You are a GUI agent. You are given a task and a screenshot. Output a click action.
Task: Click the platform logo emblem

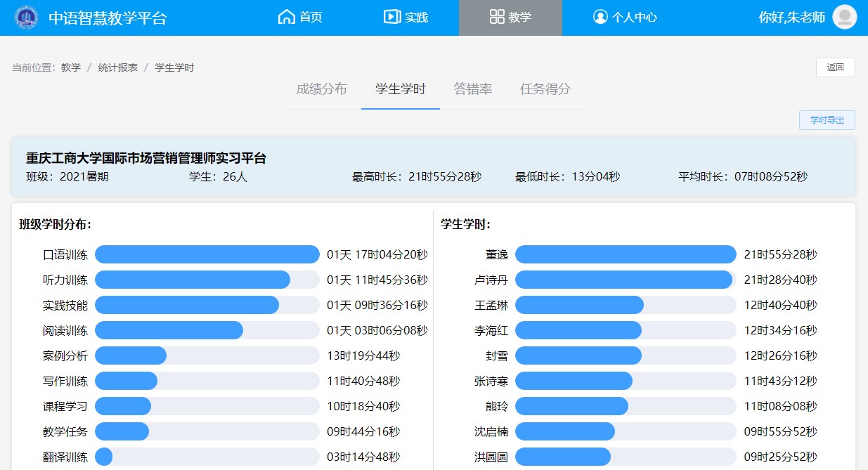pyautogui.click(x=27, y=18)
